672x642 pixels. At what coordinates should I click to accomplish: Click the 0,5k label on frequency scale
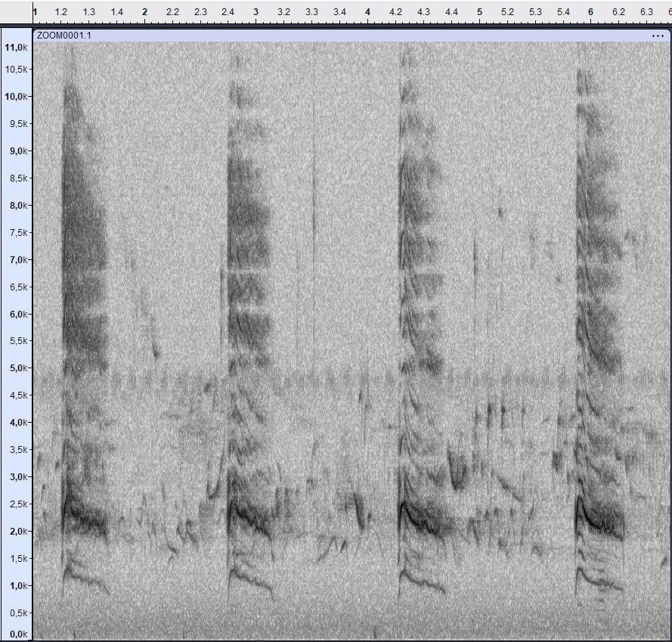[19, 613]
